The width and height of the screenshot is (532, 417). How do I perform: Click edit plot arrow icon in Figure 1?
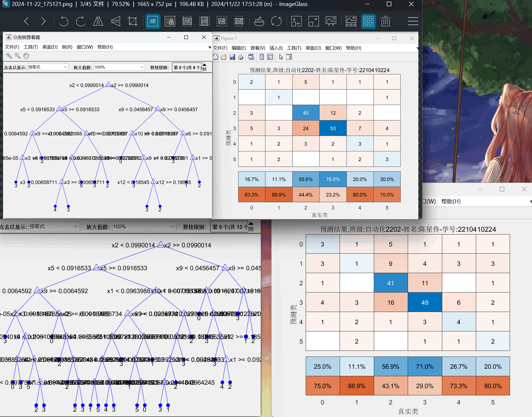281,57
